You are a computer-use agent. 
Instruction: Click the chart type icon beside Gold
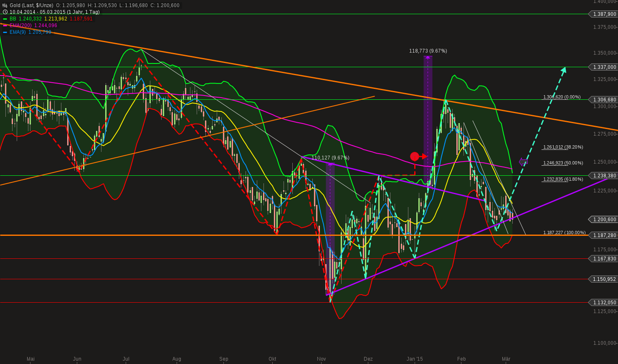click(x=5, y=5)
